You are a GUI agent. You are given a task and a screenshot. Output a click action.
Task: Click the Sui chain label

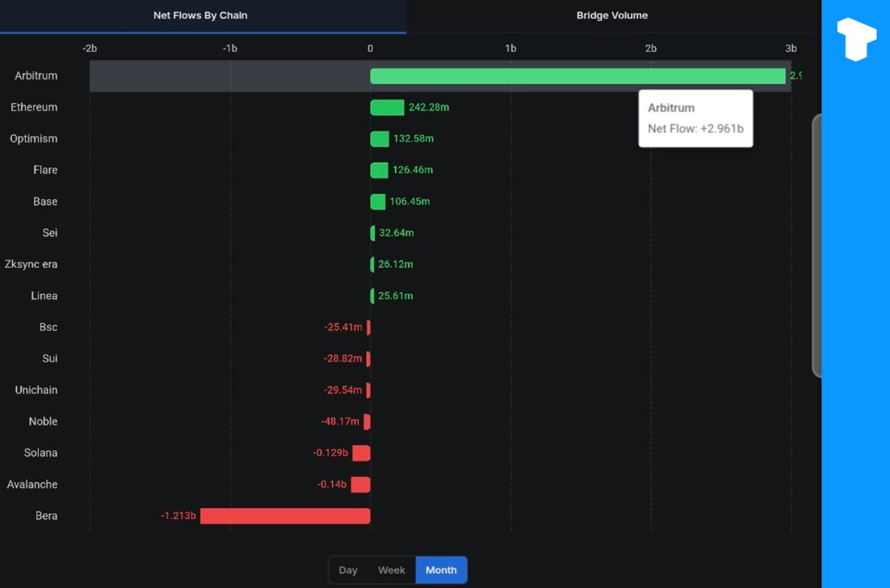click(50, 359)
